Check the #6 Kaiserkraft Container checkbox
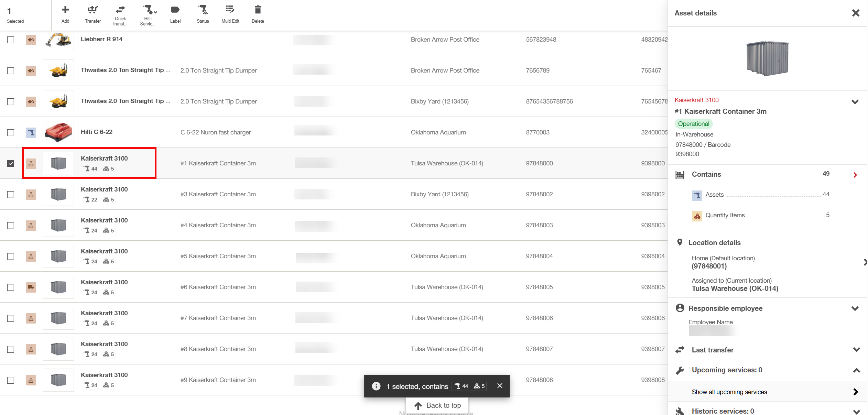Image resolution: width=868 pixels, height=415 pixels. point(11,287)
